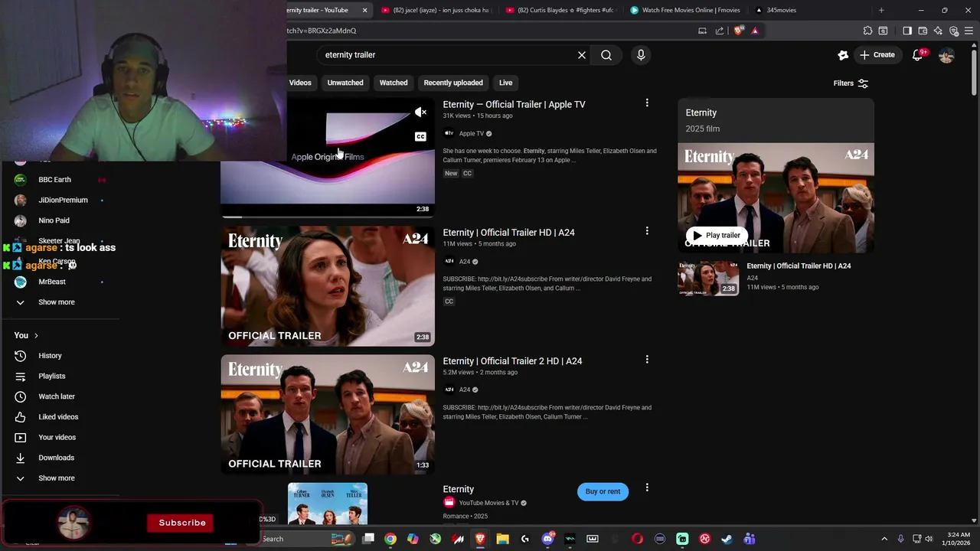The image size is (980, 551).
Task: Toggle captions on the Apple TV preview
Action: [x=420, y=137]
